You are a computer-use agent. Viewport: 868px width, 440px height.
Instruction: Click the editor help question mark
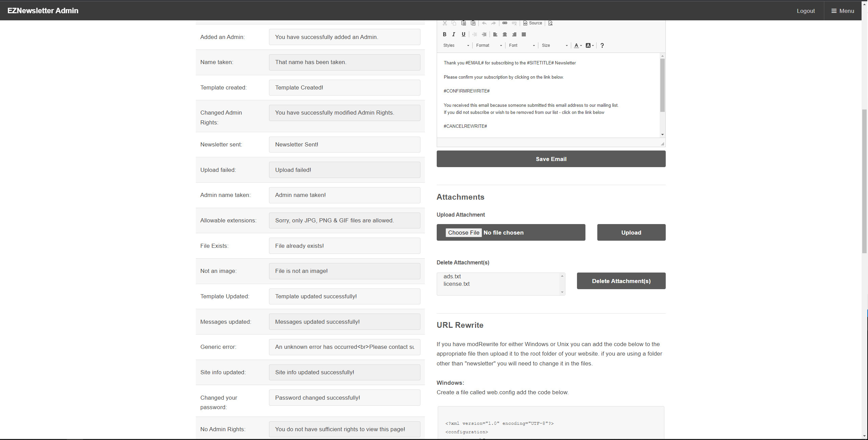(x=602, y=45)
